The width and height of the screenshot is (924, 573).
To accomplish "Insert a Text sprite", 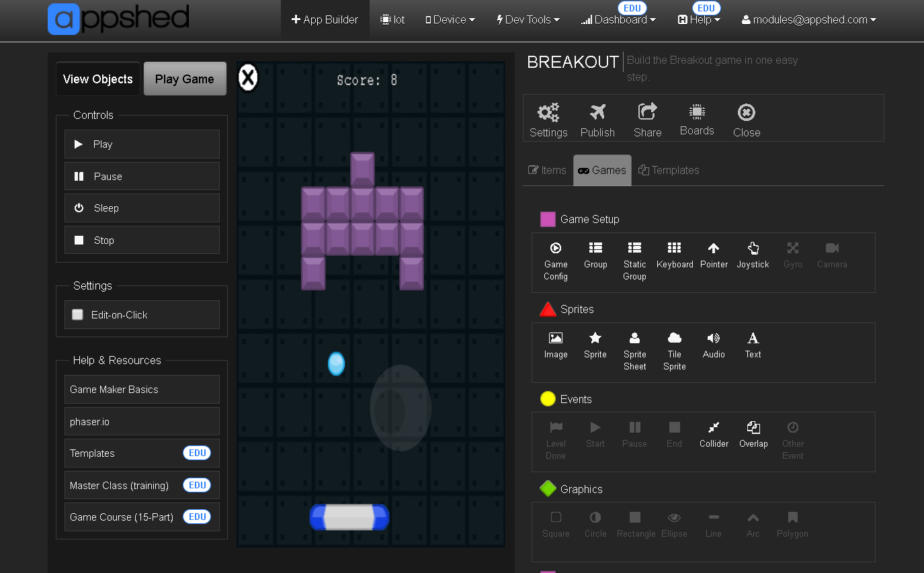I will click(x=753, y=344).
